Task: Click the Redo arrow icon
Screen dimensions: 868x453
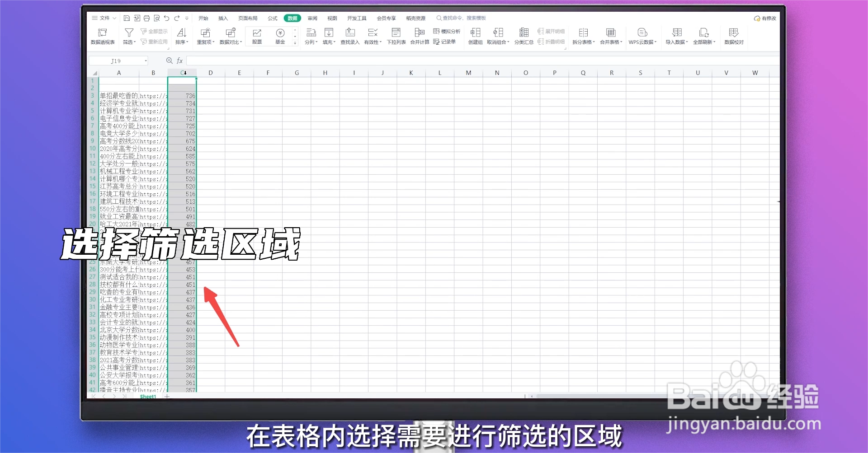Action: [x=177, y=18]
